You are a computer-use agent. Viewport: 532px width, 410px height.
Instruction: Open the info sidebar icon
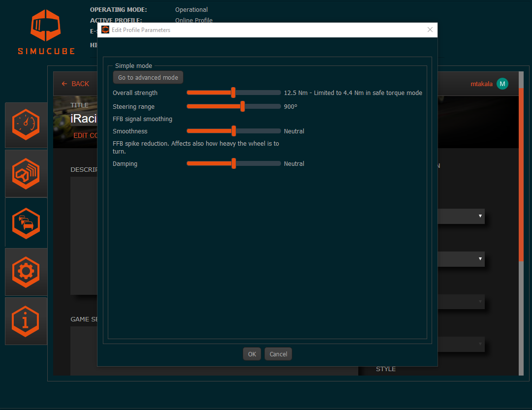pyautogui.click(x=26, y=320)
